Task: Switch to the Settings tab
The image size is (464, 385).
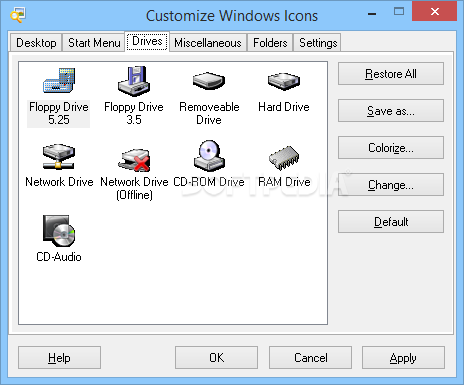Action: coord(318,43)
